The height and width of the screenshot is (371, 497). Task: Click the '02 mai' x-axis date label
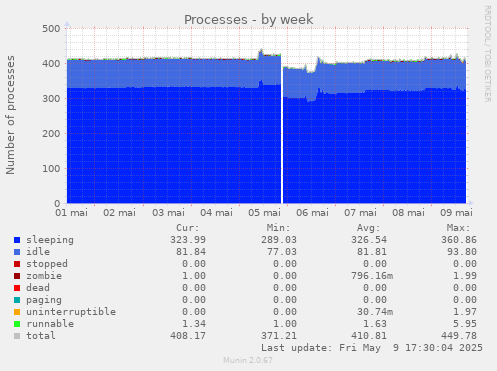(120, 213)
